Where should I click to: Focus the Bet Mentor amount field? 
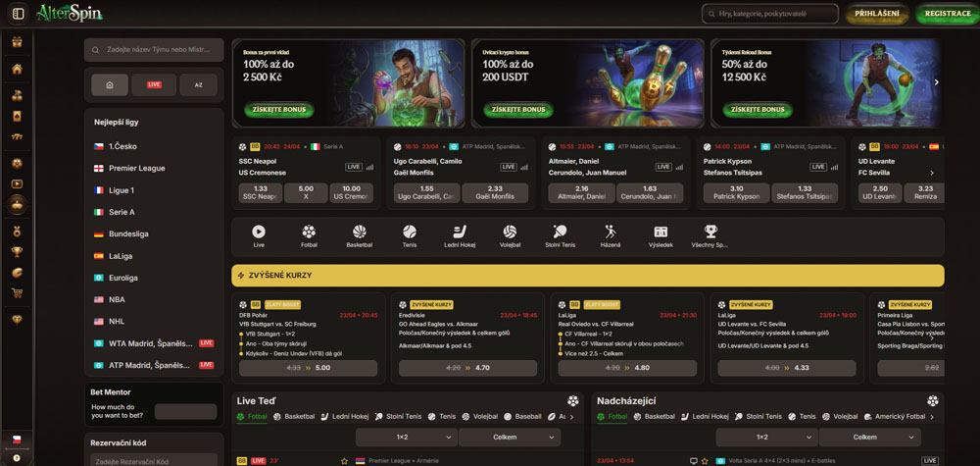pyautogui.click(x=185, y=412)
